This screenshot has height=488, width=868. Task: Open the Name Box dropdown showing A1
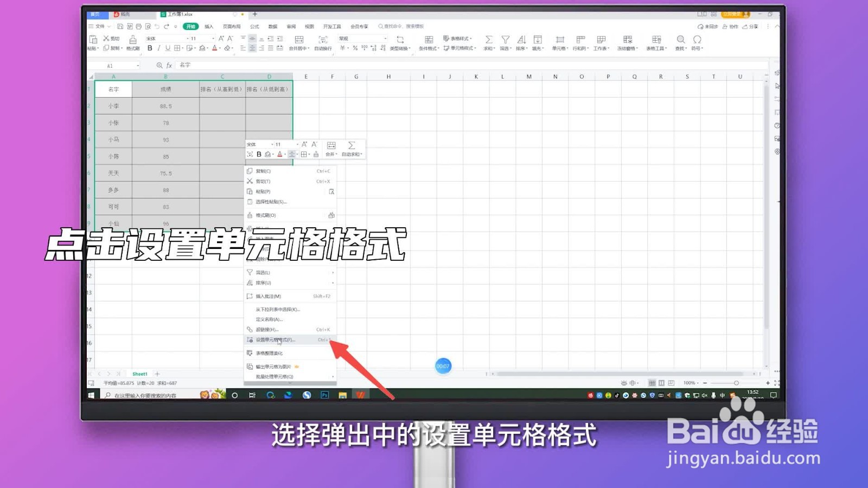pyautogui.click(x=138, y=66)
